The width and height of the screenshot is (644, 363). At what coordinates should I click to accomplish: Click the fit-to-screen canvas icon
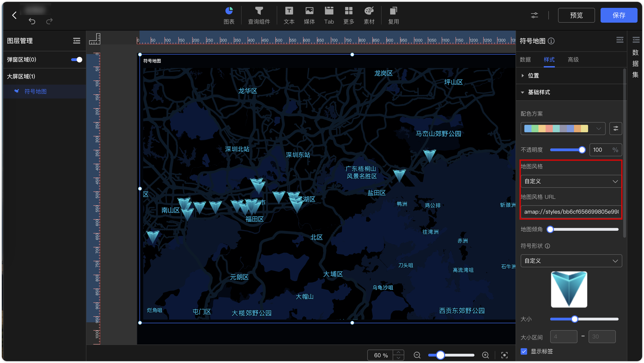[x=504, y=355]
